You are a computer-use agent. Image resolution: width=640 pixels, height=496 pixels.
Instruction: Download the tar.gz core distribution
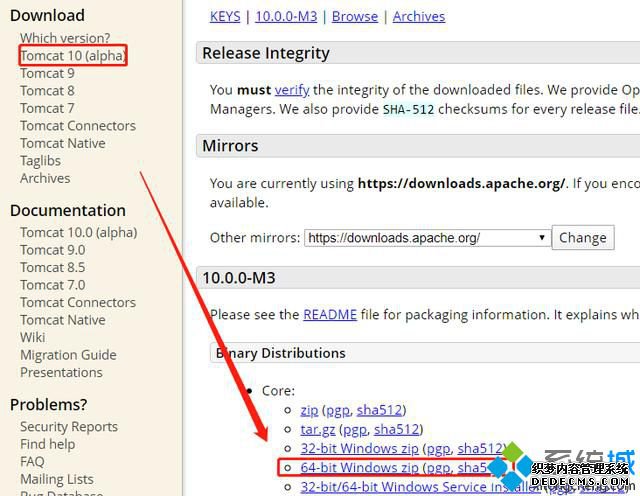coord(318,430)
